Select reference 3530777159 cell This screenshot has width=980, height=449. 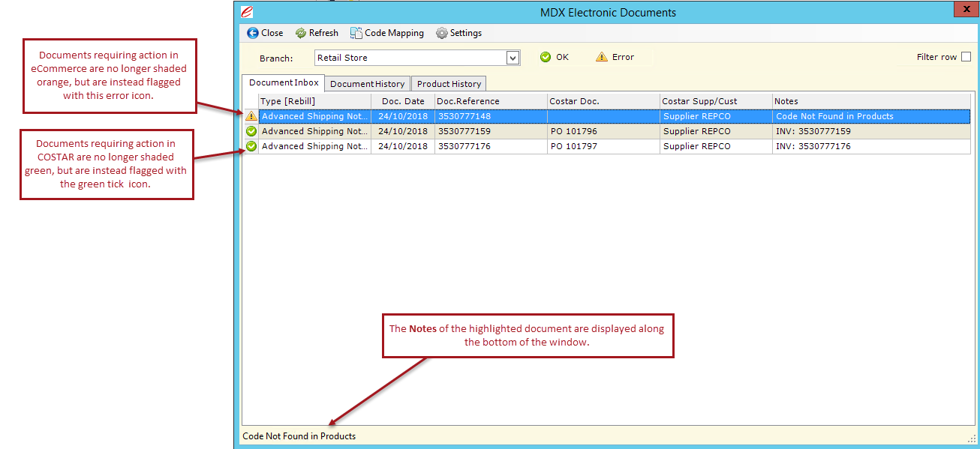[491, 131]
